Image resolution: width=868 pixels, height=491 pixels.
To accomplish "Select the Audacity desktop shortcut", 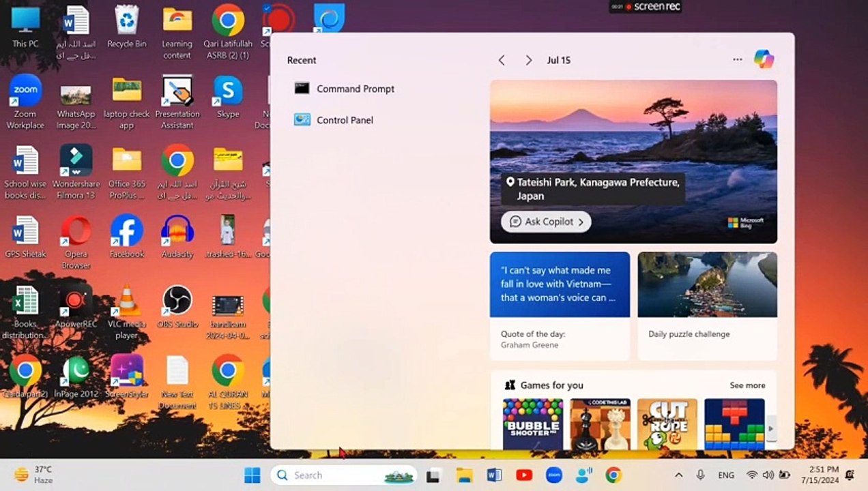I will tap(177, 237).
